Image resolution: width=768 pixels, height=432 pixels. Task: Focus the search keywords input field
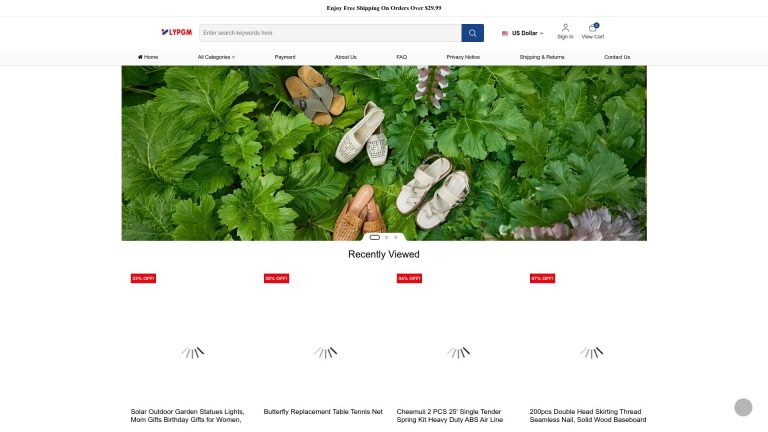pos(330,33)
